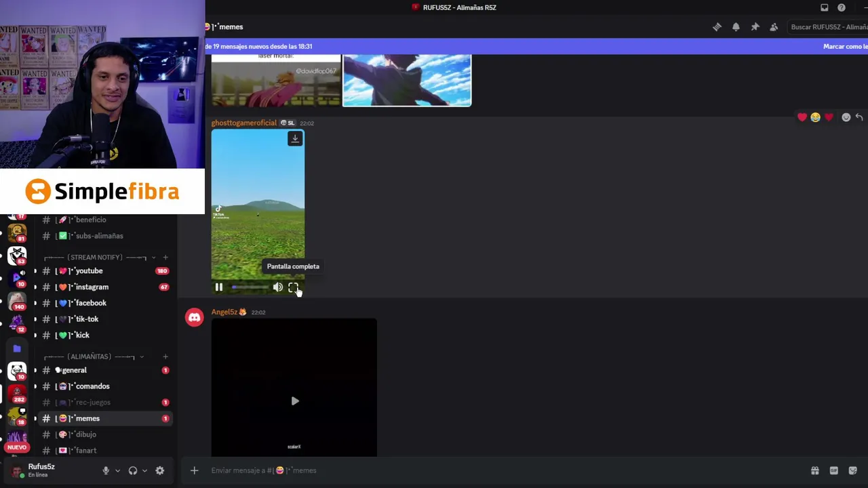Viewport: 868px width, 488px height.
Task: Open the server with the 282 badge
Action: tap(17, 394)
